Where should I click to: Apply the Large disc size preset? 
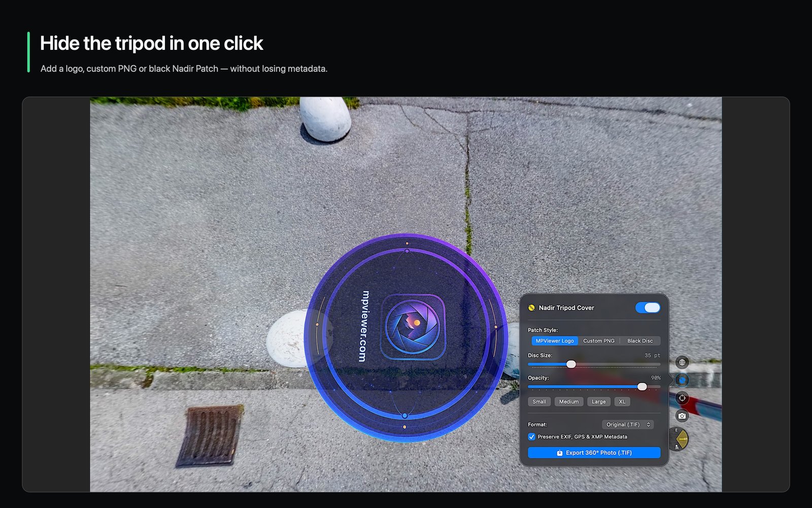click(599, 402)
